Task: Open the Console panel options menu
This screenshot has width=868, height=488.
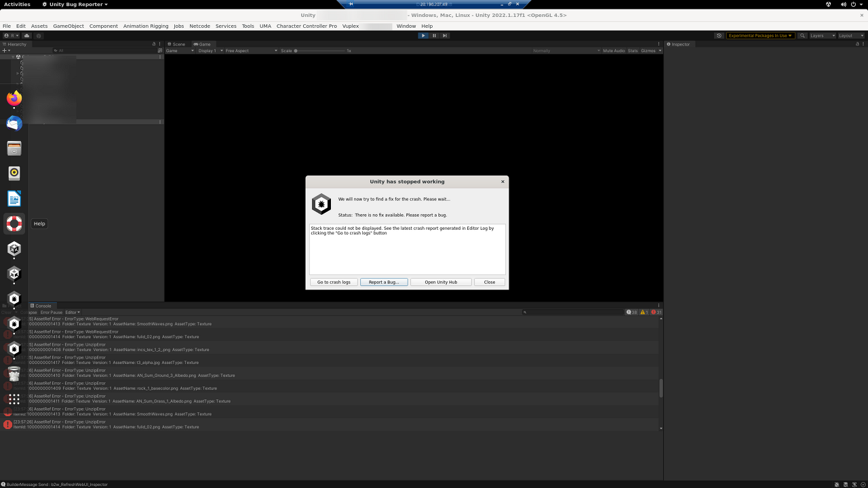Action: tap(659, 306)
